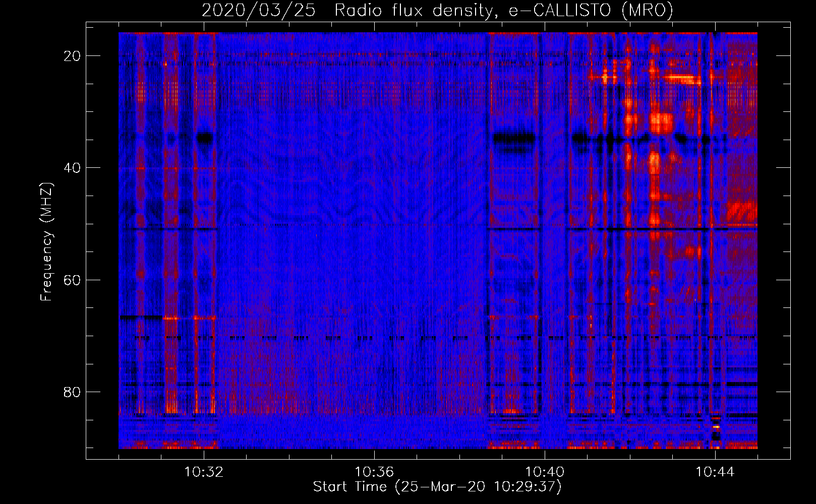Select the 'Frequency (MHZ)' axis label
The image size is (816, 504).
click(x=46, y=242)
